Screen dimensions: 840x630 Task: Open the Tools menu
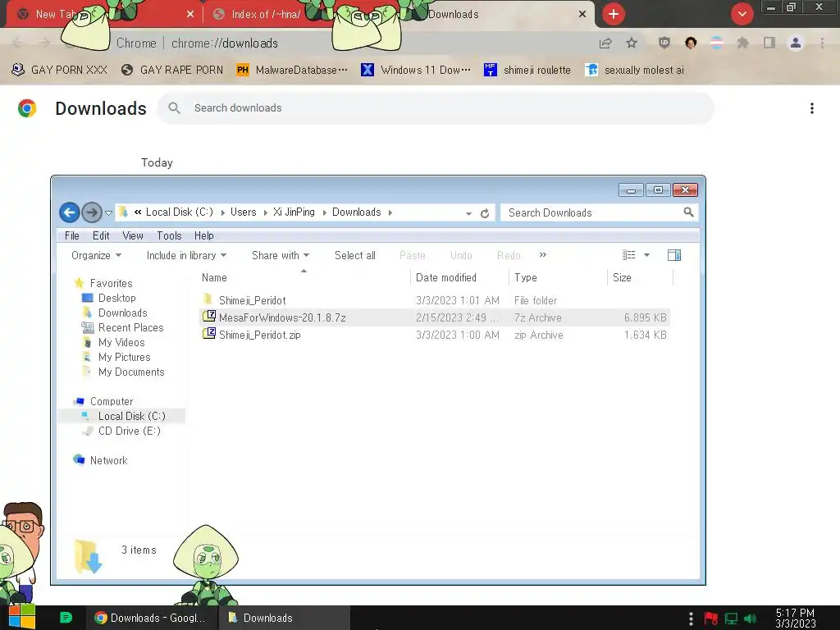[x=169, y=235]
